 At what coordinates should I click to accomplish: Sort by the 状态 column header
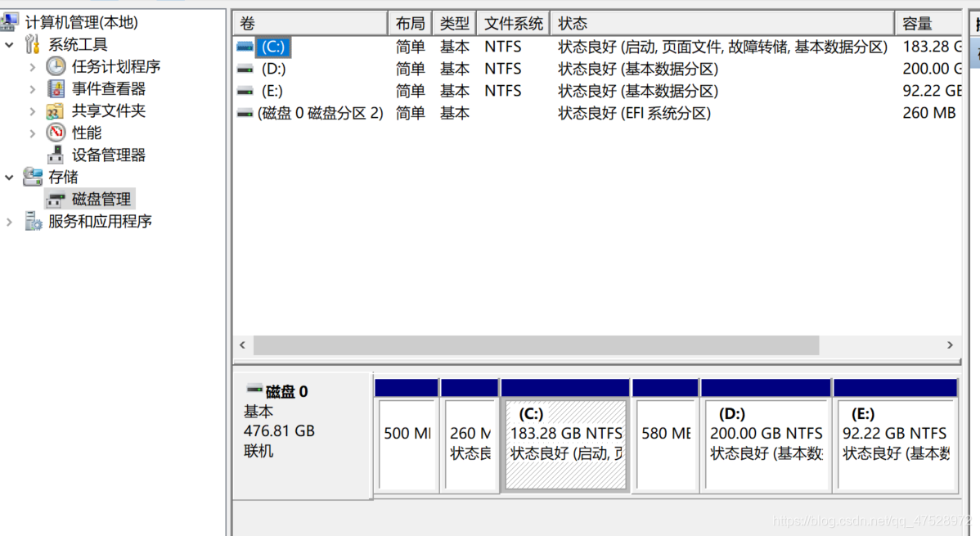(x=722, y=24)
